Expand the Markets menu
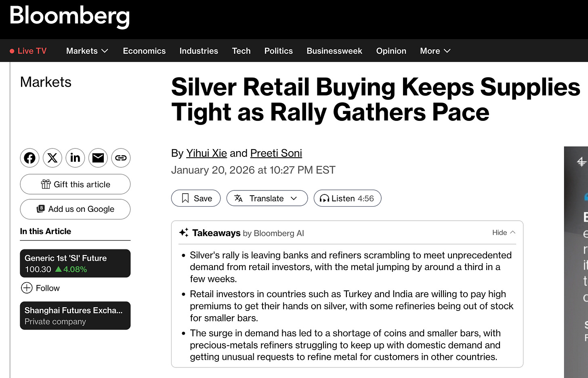This screenshot has width=588, height=378. tap(87, 51)
